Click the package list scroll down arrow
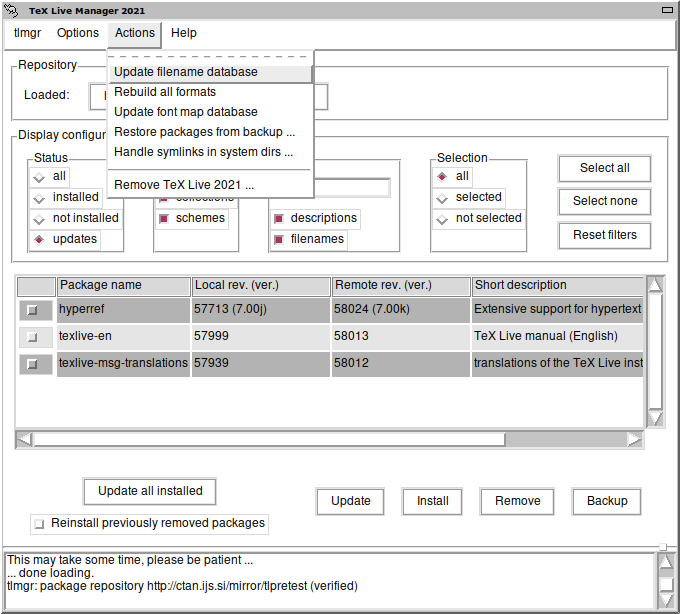Screen dimensions: 680x614 pyautogui.click(x=655, y=419)
